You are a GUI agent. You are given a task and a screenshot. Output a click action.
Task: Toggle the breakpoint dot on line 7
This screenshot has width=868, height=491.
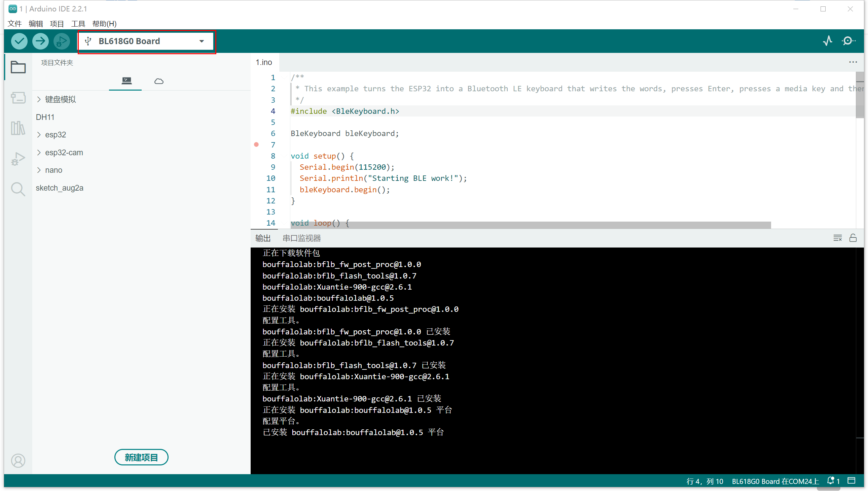(256, 145)
